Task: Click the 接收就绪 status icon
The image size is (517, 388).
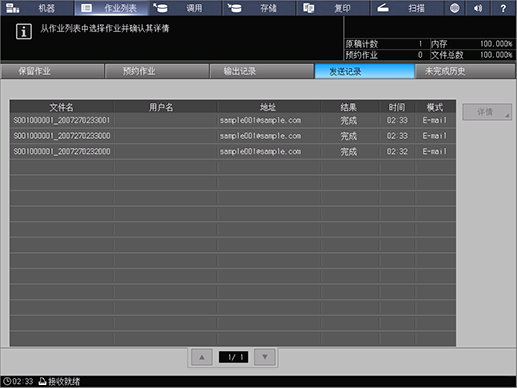Action: click(42, 381)
